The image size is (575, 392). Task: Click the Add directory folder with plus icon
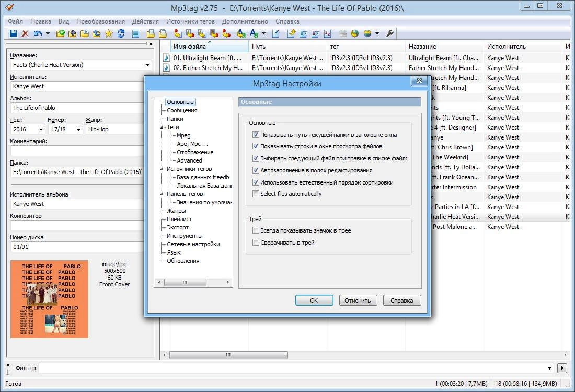pos(72,34)
